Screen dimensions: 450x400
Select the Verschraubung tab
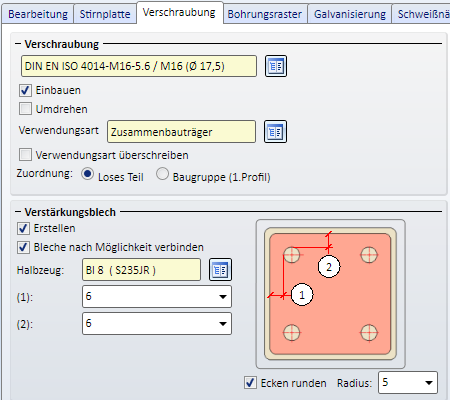(x=179, y=13)
